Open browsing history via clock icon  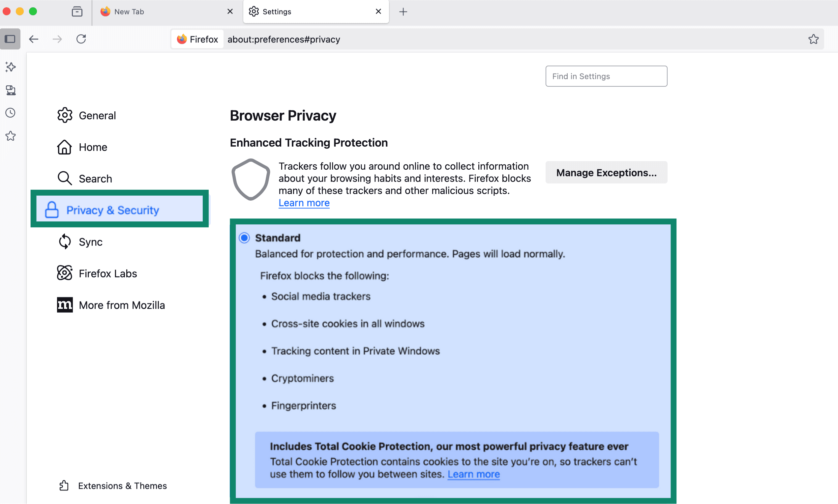pos(10,112)
